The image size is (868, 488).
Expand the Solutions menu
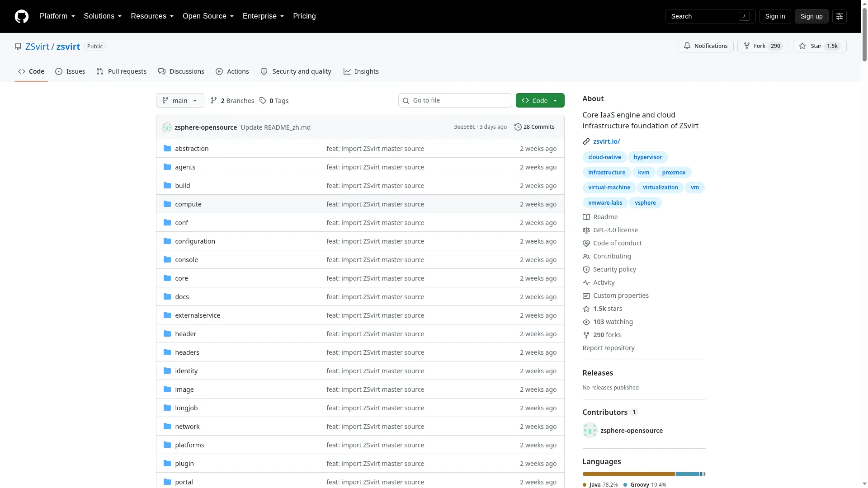(x=103, y=16)
